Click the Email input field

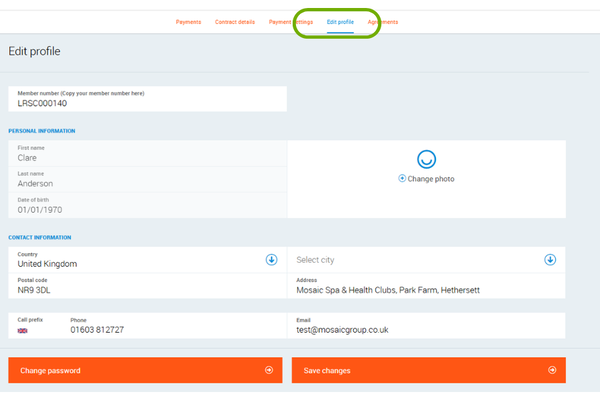tap(426, 326)
